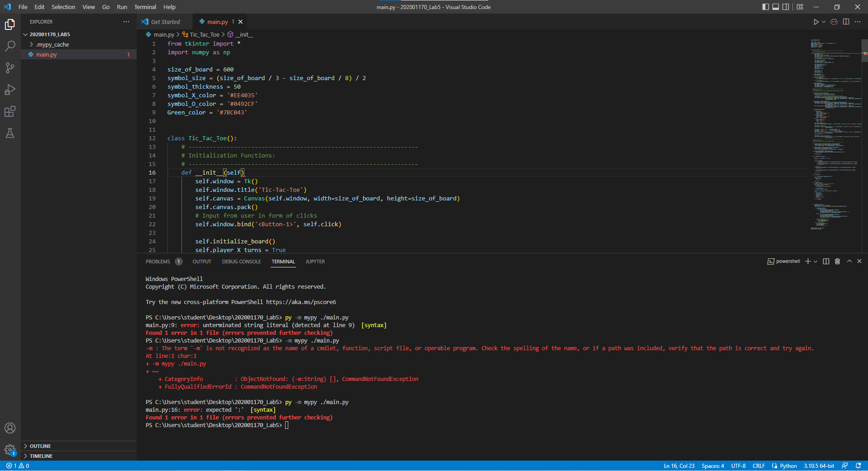Run the Python file with the play icon
Screen dimensions: 868x471
(816, 22)
